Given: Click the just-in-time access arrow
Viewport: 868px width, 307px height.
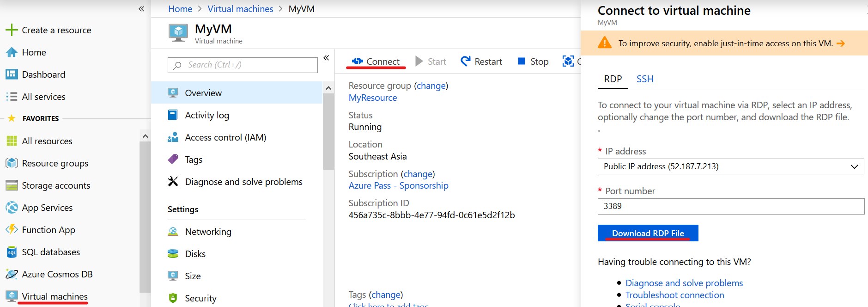Looking at the screenshot, I should pyautogui.click(x=841, y=43).
